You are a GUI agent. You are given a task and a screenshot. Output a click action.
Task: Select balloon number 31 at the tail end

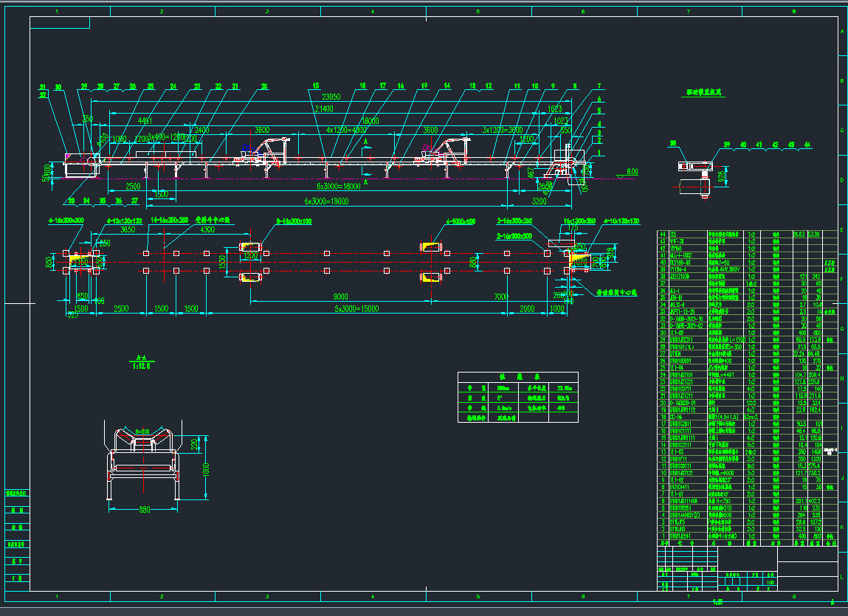(43, 87)
